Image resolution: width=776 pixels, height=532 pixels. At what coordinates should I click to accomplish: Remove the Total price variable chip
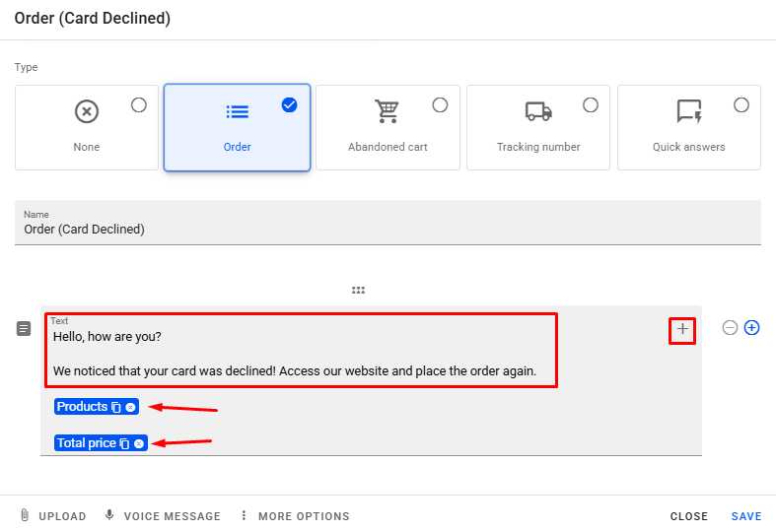click(x=139, y=443)
